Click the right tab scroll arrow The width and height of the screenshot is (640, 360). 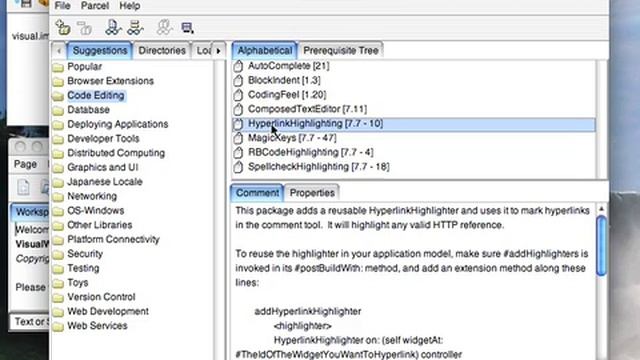218,51
